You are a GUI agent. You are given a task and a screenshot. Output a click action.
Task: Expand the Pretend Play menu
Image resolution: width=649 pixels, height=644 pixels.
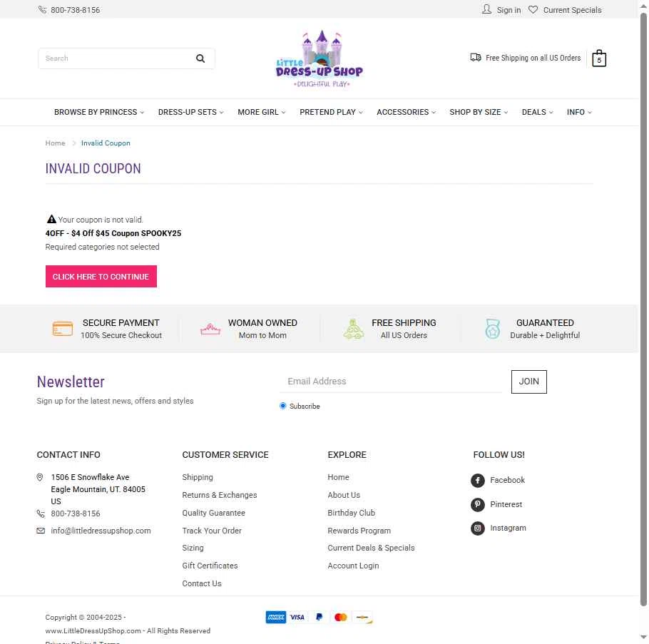(331, 112)
